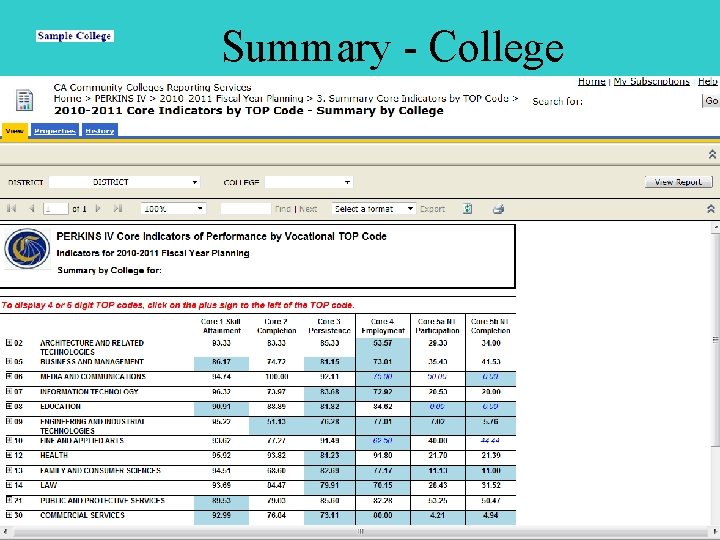This screenshot has height=540, width=720.
Task: Expand TOP code 21 Public and Protective Services
Action: pyautogui.click(x=9, y=500)
